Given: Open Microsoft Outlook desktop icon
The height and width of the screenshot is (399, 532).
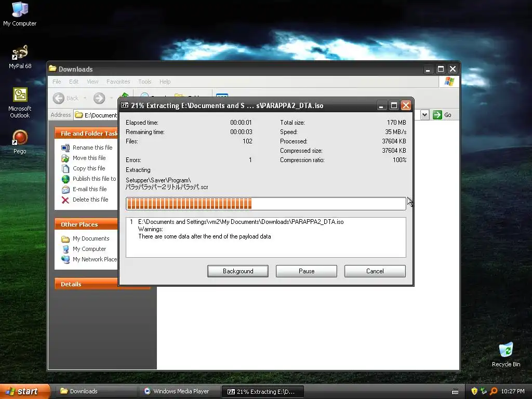Looking at the screenshot, I should [x=20, y=103].
